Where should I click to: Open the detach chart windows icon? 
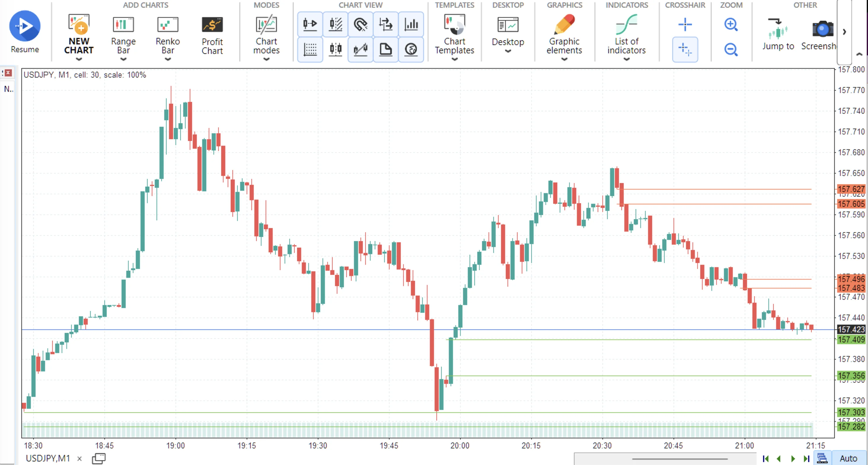pos(98,458)
